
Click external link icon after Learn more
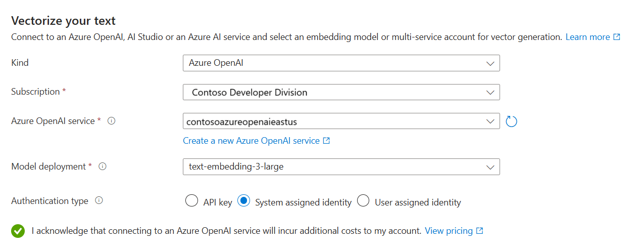click(x=617, y=37)
